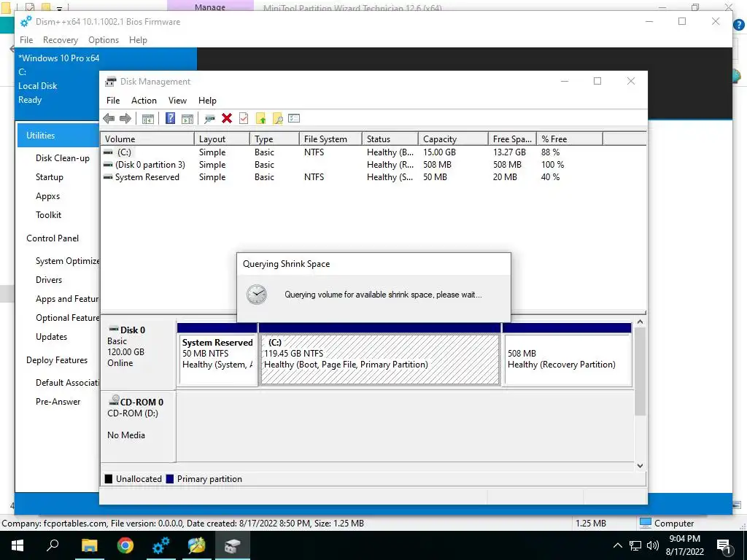The width and height of the screenshot is (747, 560).
Task: Open Options menu in Dism++ window
Action: coord(104,40)
